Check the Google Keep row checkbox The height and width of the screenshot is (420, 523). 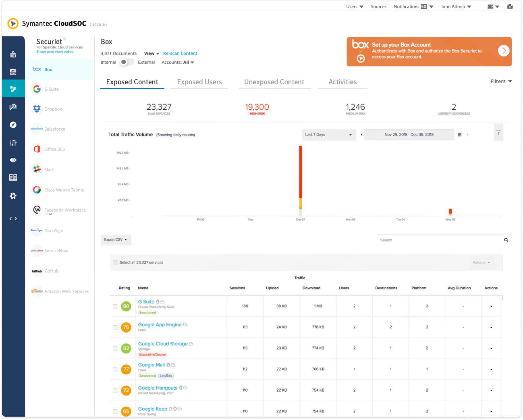pos(115,412)
